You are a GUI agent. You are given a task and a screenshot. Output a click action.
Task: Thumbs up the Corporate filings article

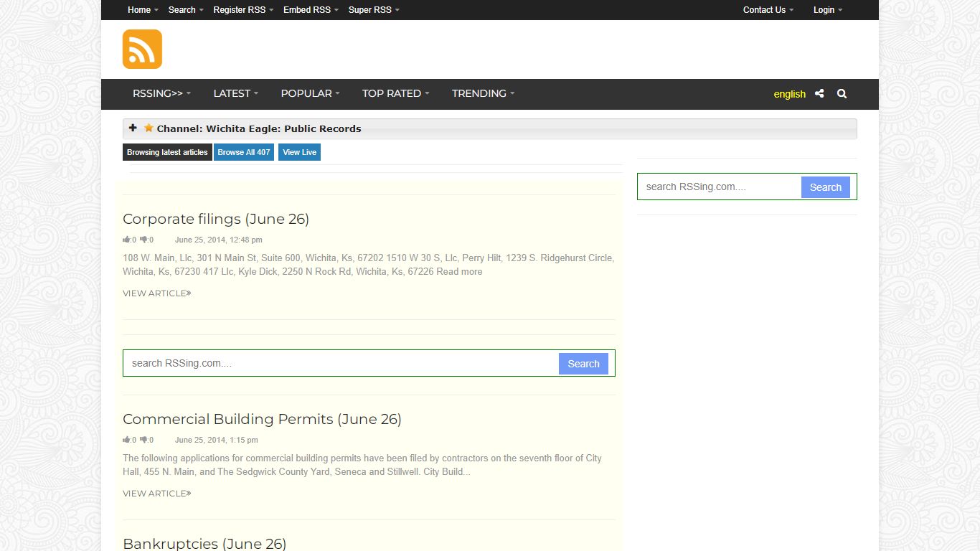point(127,240)
